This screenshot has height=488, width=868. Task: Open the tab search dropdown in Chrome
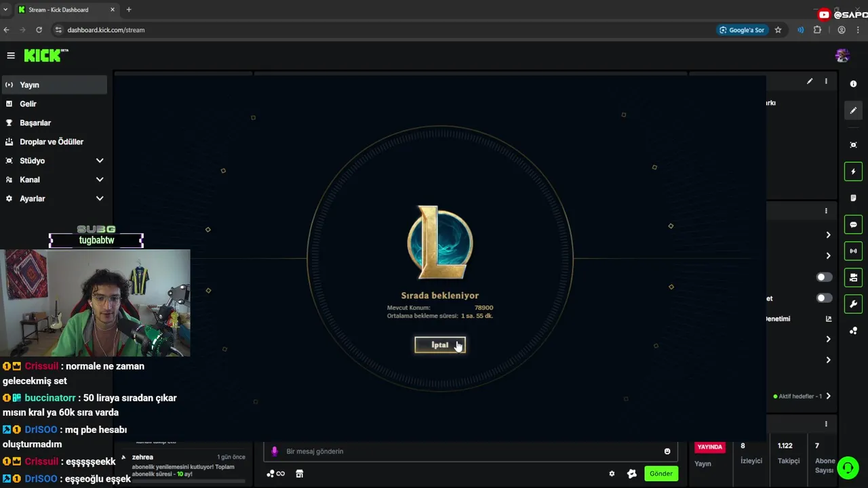[5, 9]
